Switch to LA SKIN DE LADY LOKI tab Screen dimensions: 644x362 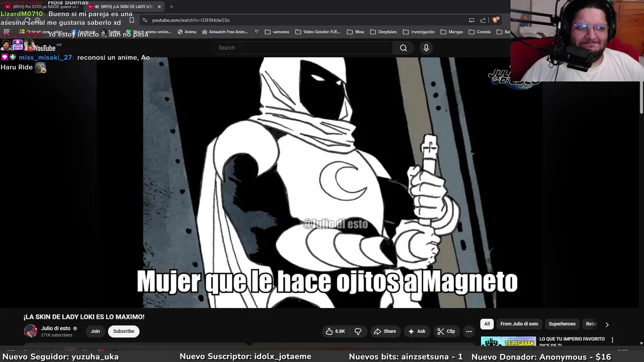[x=124, y=7]
